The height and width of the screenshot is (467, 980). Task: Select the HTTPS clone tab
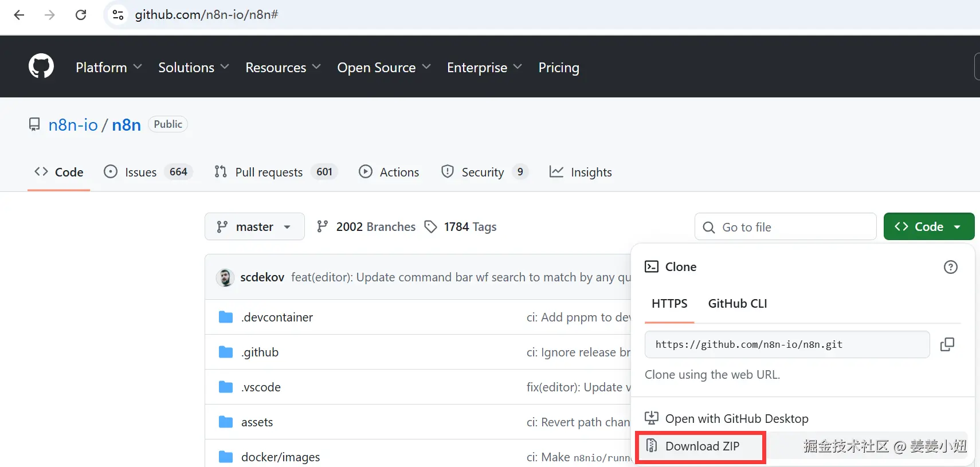click(669, 304)
